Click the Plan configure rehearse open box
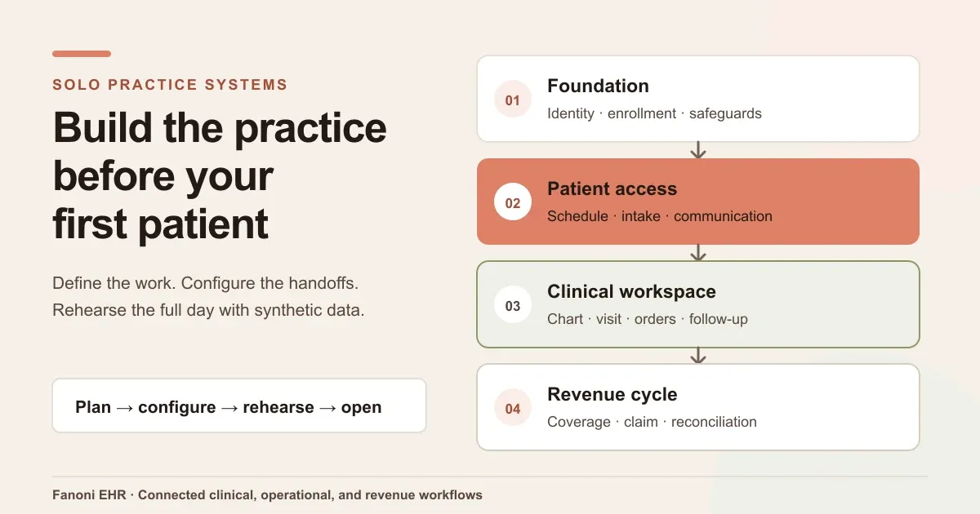Image resolution: width=980 pixels, height=514 pixels. click(239, 405)
